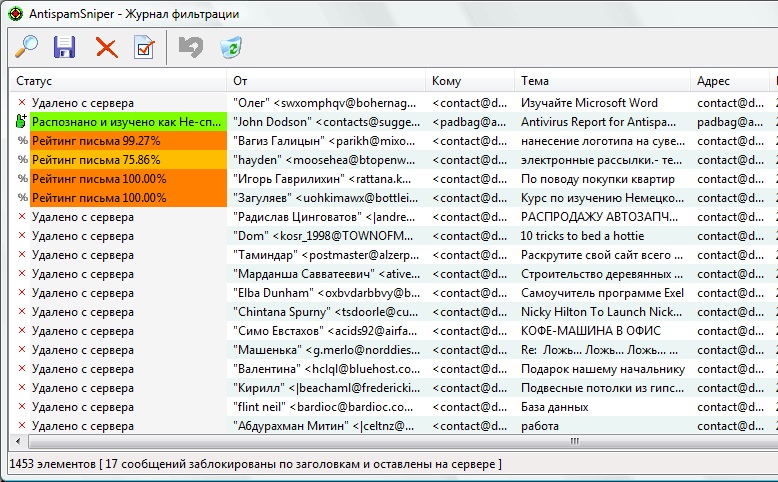Select sender "Машенька" <g.merlo@norddies...
Image resolution: width=778 pixels, height=482 pixels.
click(326, 350)
